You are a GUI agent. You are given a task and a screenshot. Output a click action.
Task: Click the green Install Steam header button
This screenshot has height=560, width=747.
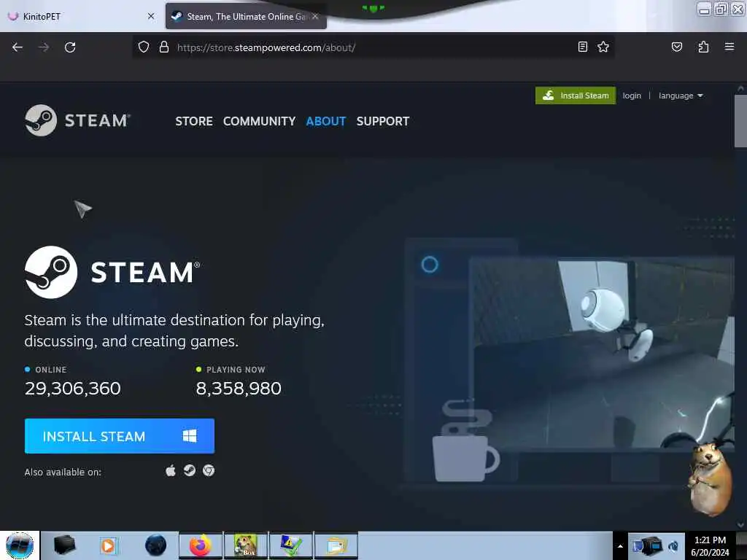pyautogui.click(x=575, y=96)
